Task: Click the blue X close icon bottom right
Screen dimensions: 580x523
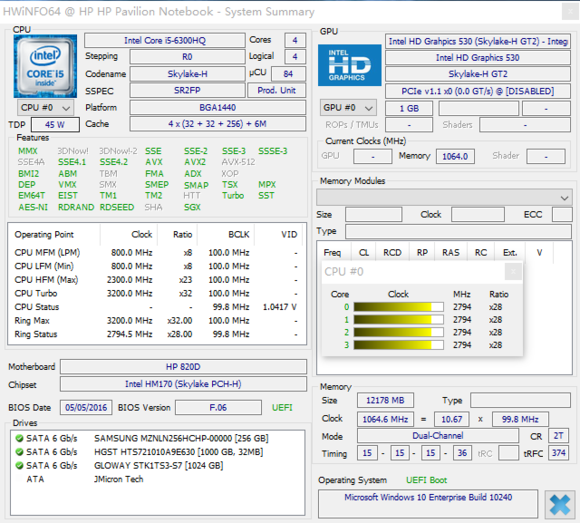Action: pyautogui.click(x=560, y=505)
